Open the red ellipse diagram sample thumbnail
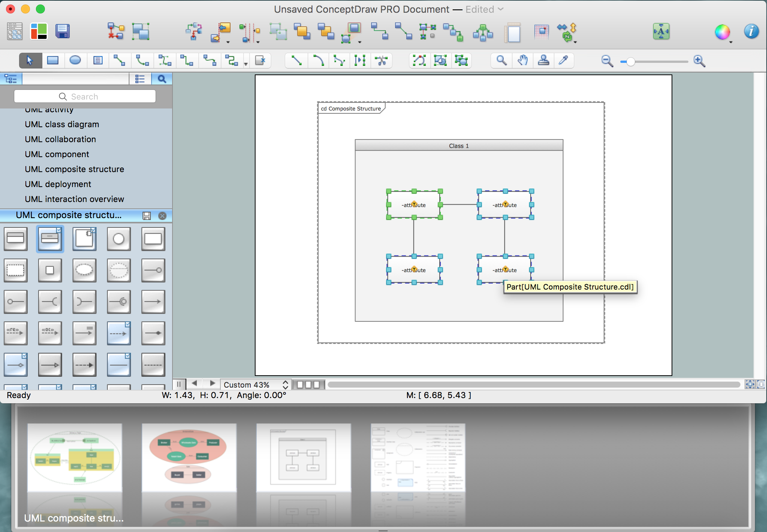The image size is (767, 532). click(189, 457)
